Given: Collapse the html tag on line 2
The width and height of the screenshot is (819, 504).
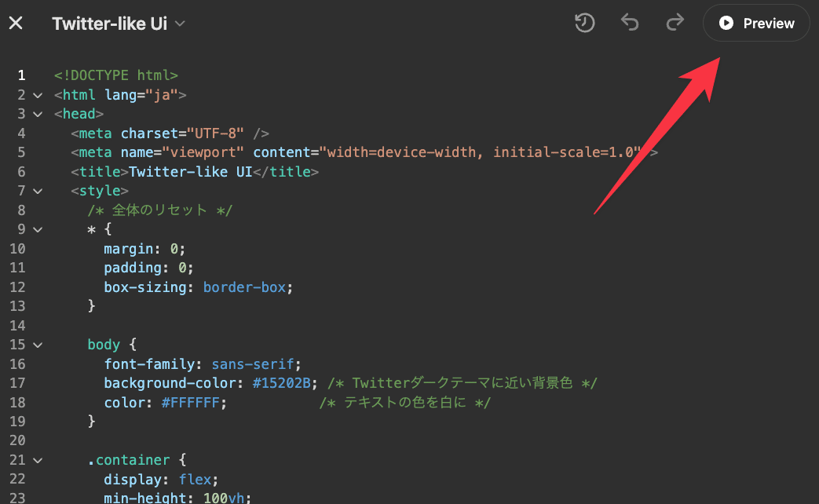Looking at the screenshot, I should 37,95.
